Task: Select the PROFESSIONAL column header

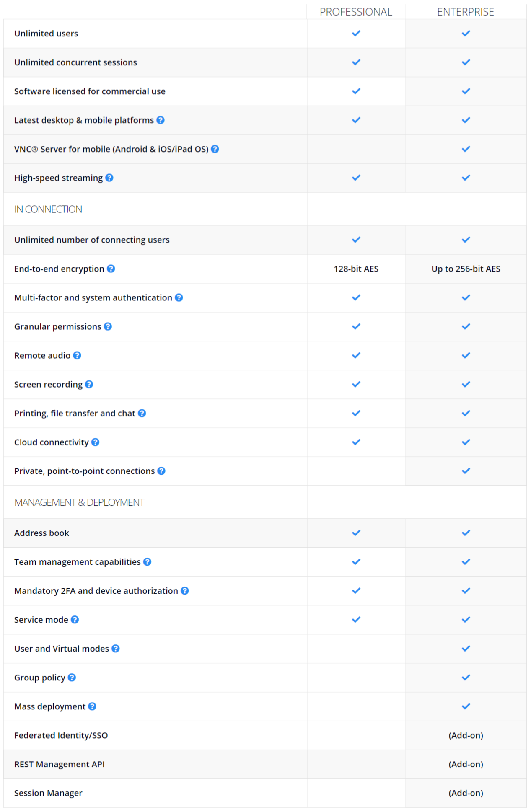Action: click(x=356, y=12)
